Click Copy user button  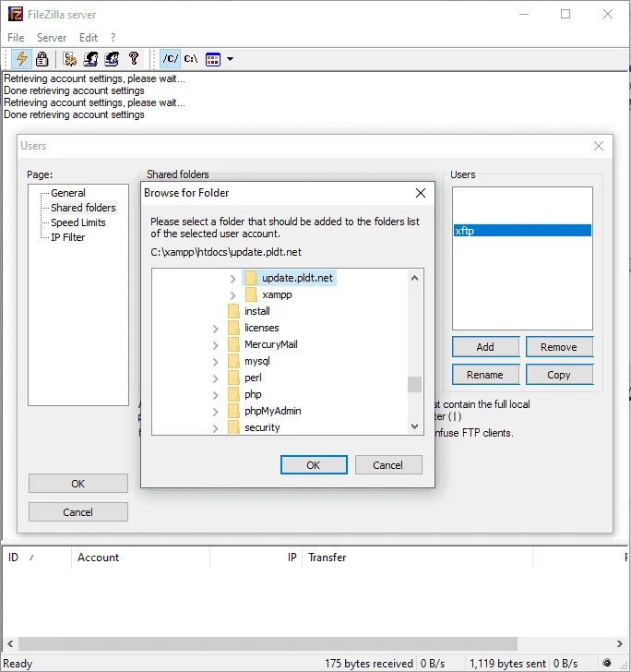click(559, 375)
